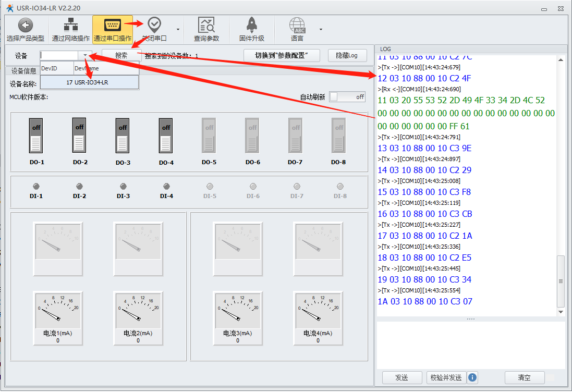Open 通过网络操作 network operation tool
This screenshot has height=392, width=572.
tap(71, 29)
